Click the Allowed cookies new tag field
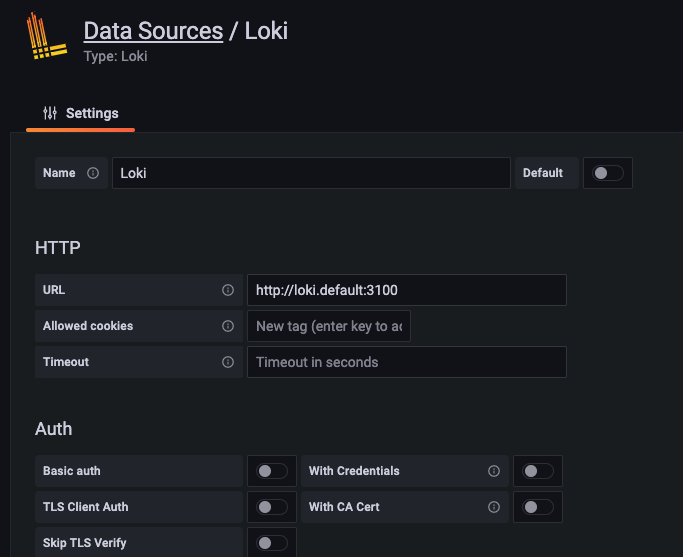This screenshot has height=557, width=683. pyautogui.click(x=329, y=326)
